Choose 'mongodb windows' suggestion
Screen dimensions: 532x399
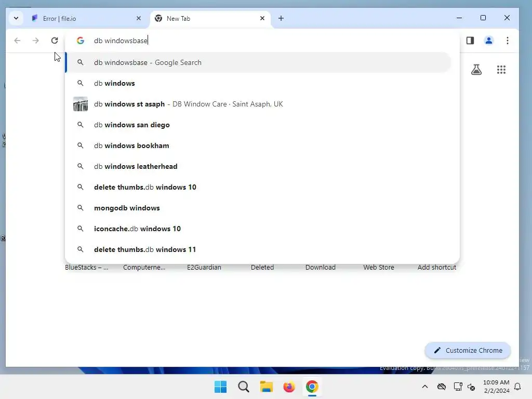point(259,208)
